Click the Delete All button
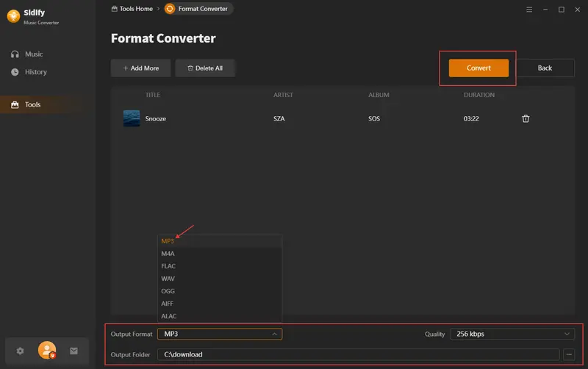This screenshot has height=369, width=588. coord(205,68)
